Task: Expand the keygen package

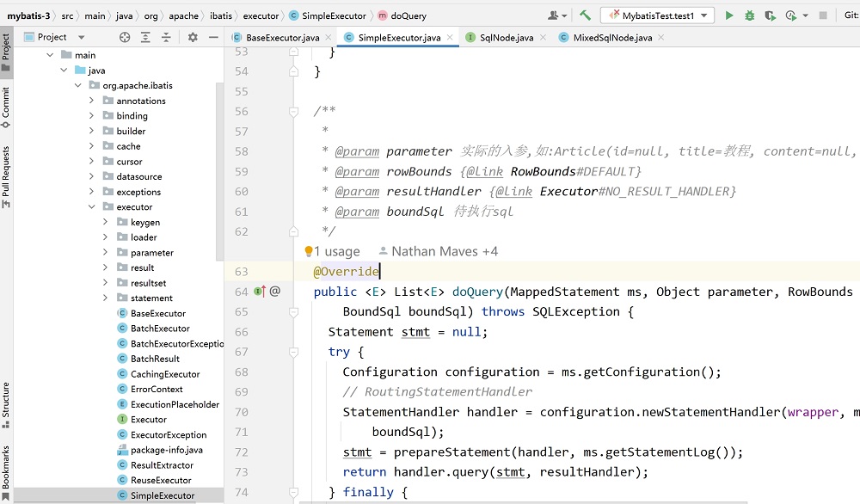Action: click(x=105, y=222)
